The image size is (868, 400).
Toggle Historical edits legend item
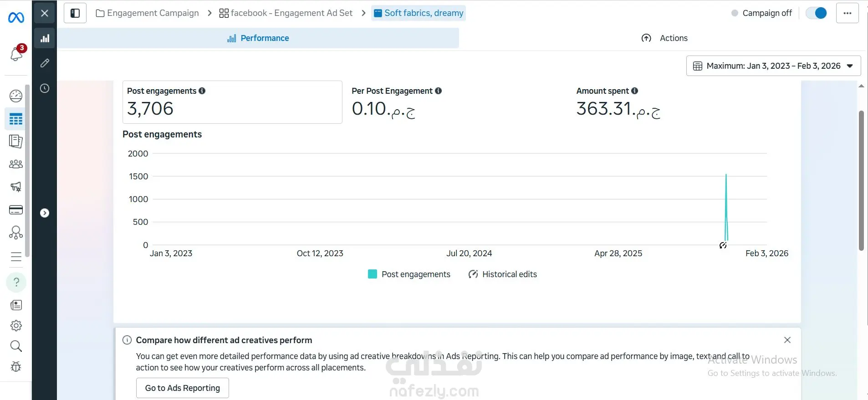[x=503, y=274]
